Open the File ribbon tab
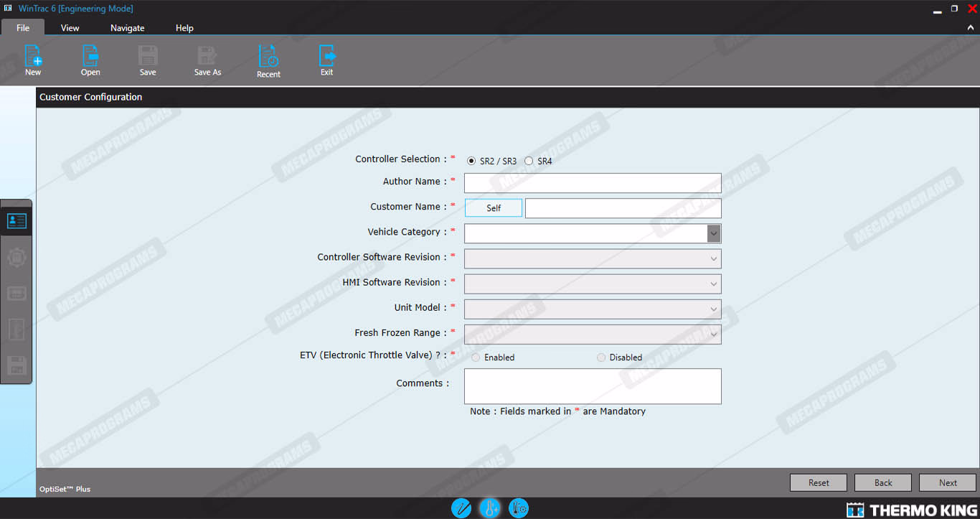 pyautogui.click(x=23, y=28)
